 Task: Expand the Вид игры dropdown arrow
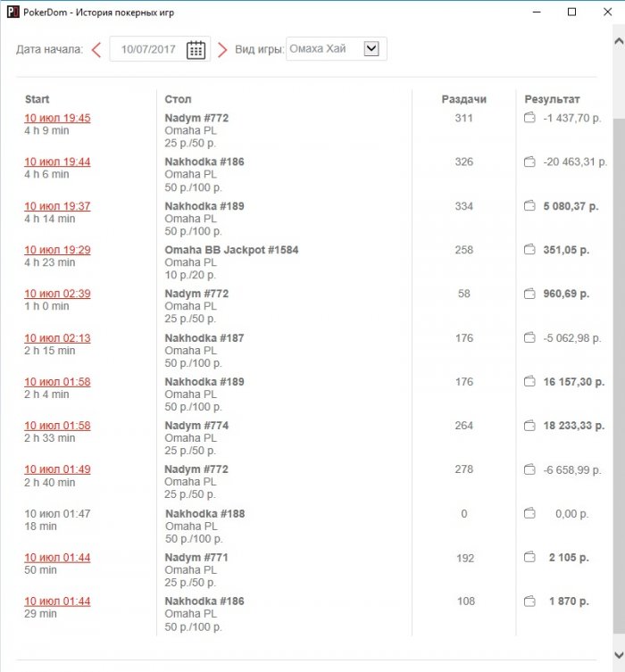371,48
